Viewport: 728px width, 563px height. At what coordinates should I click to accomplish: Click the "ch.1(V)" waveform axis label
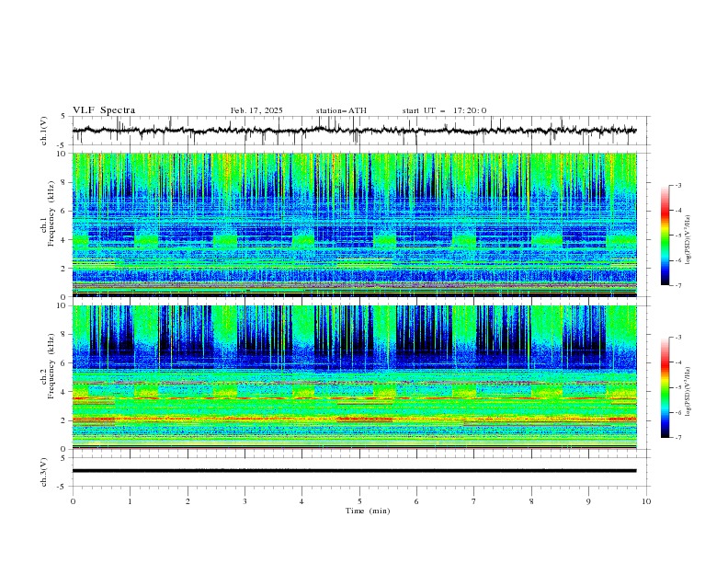44,131
